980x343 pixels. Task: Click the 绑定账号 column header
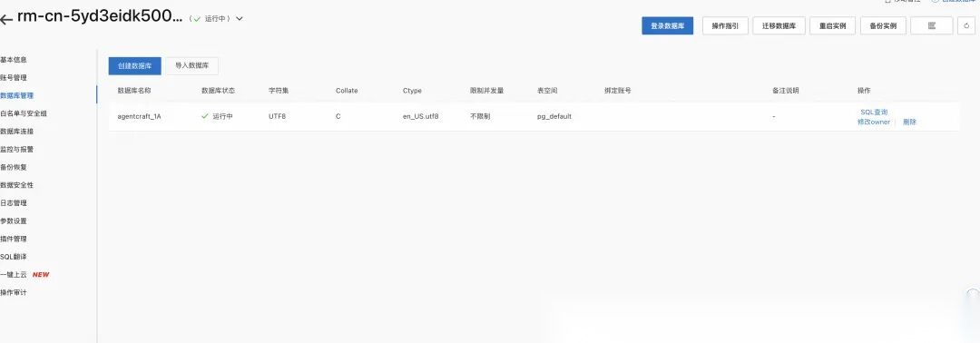pyautogui.click(x=618, y=91)
